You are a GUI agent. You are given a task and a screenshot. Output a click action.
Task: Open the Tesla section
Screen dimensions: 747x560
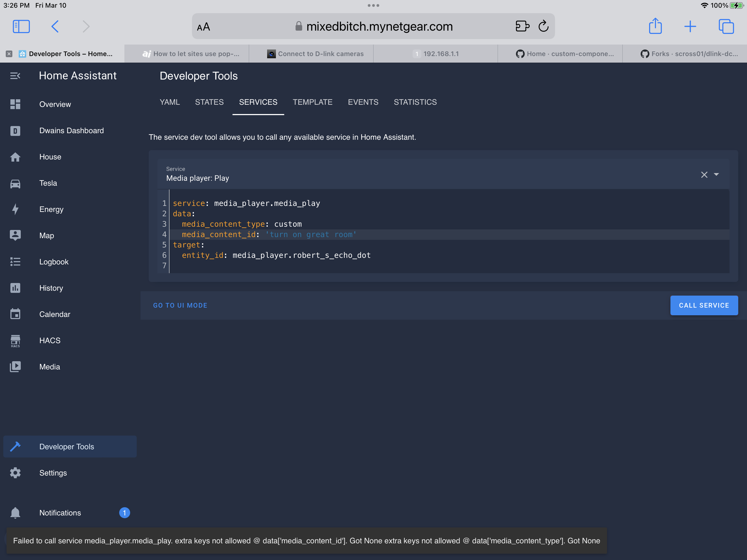[x=15, y=183]
